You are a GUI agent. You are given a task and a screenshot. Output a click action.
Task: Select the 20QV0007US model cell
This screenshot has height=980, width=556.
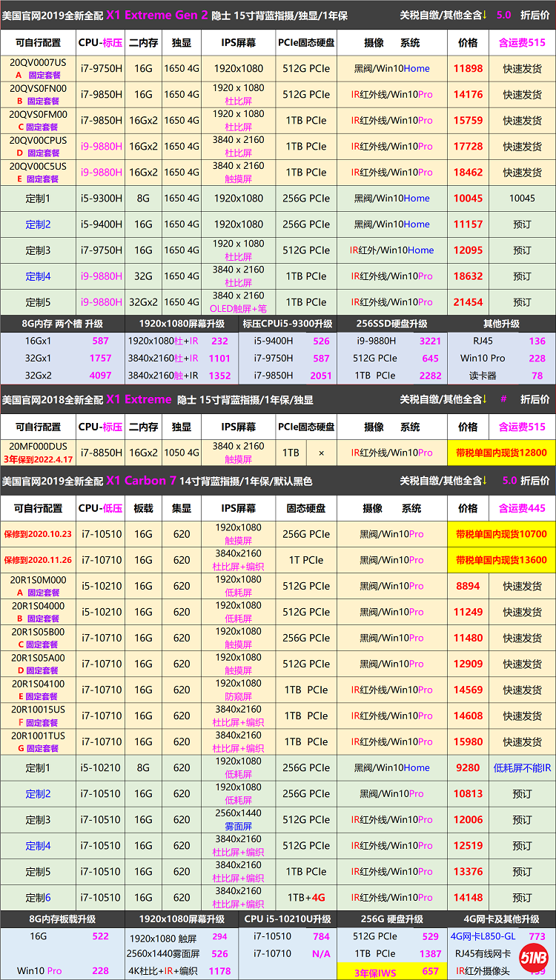point(38,68)
